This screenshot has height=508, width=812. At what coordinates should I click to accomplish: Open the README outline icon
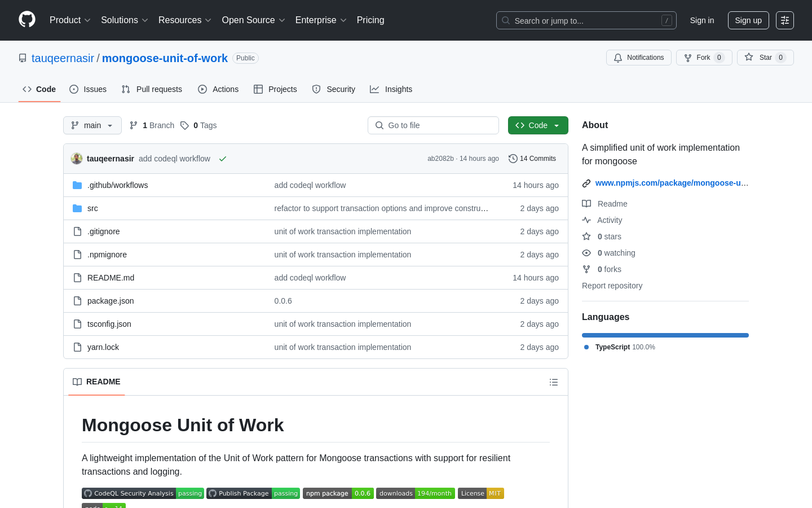coord(554,382)
